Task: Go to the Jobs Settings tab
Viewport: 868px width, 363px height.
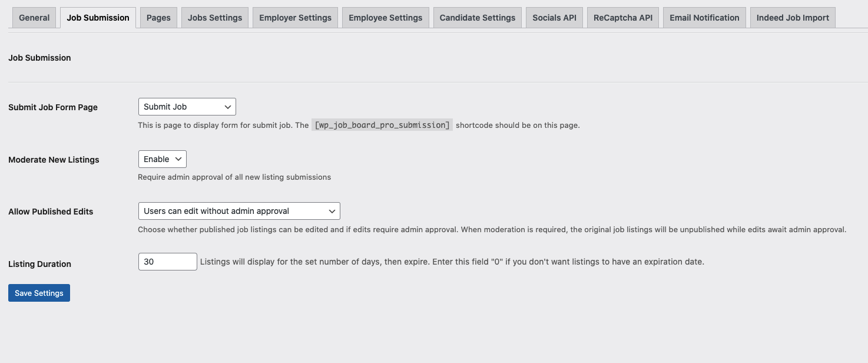Action: [215, 18]
